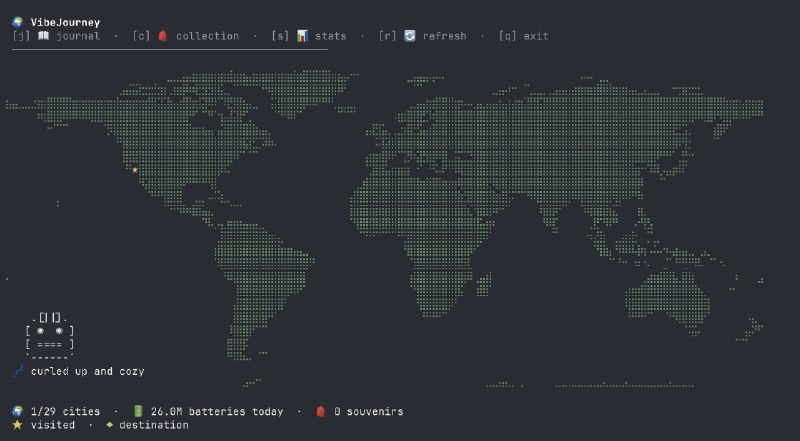Select the stats menu option

tap(330, 36)
